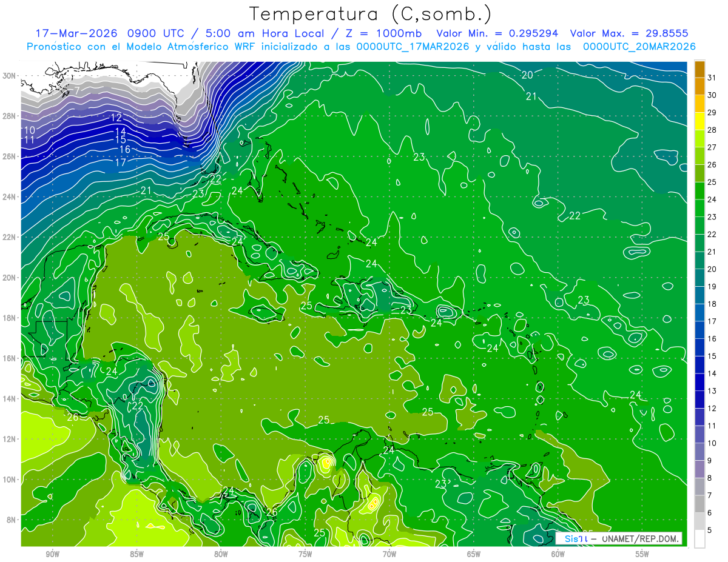Image resolution: width=728 pixels, height=562 pixels.
Task: Click the 'Valor Min. = 0.295294' readout
Action: point(497,33)
